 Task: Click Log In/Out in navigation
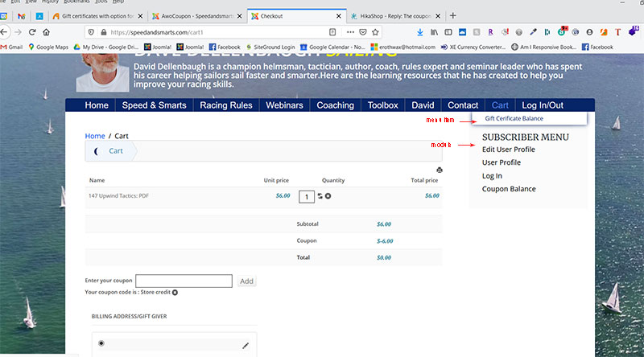pos(543,105)
